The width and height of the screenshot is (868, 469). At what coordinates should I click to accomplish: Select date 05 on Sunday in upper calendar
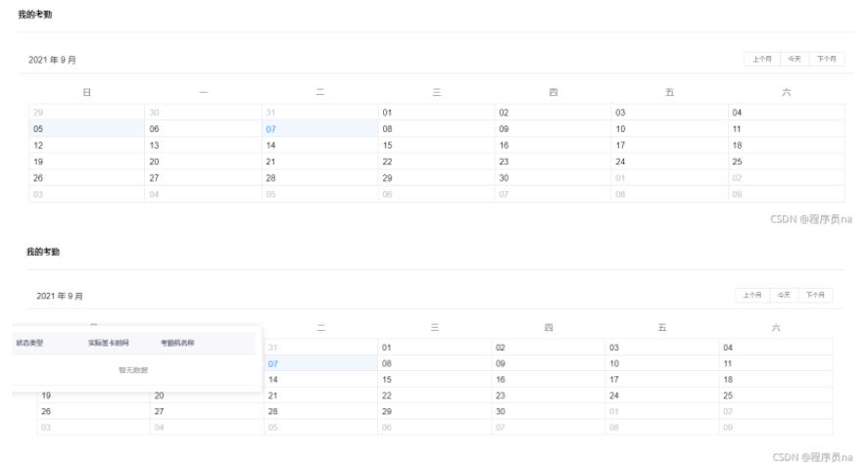coord(38,129)
